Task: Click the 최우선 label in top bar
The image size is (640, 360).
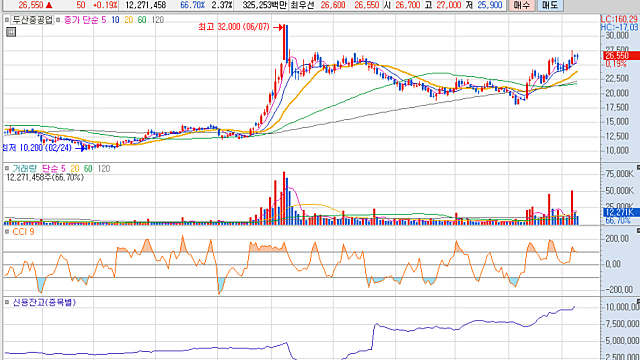Action: click(302, 5)
